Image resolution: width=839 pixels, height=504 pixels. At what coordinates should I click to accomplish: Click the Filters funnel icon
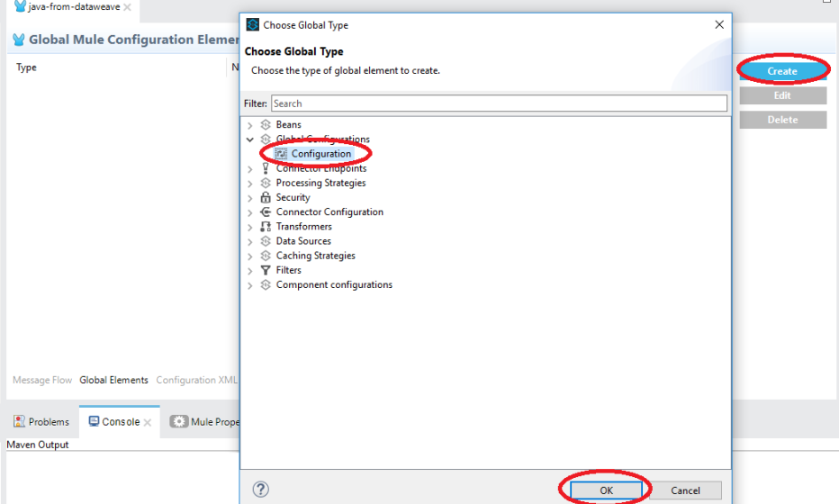click(x=266, y=270)
